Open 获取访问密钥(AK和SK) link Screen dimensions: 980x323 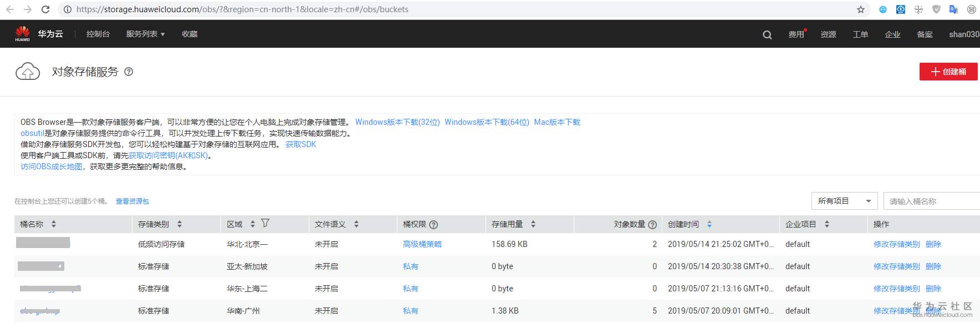(169, 155)
